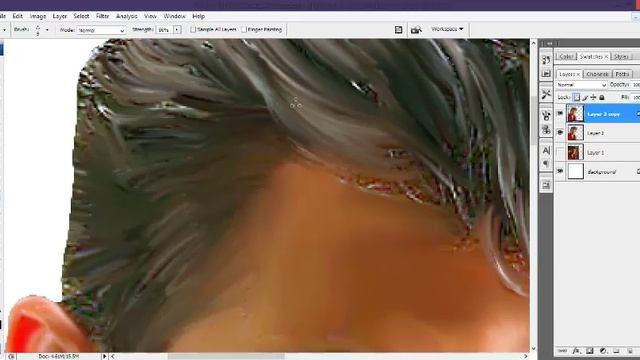Toggle lock transparent pixels
Image resolution: width=640 pixels, height=360 pixels.
[576, 97]
